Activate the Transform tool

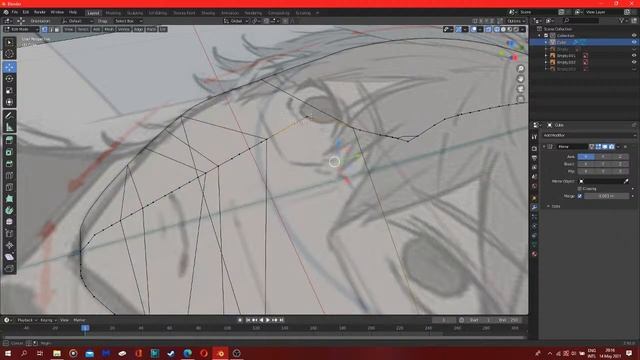[9, 102]
